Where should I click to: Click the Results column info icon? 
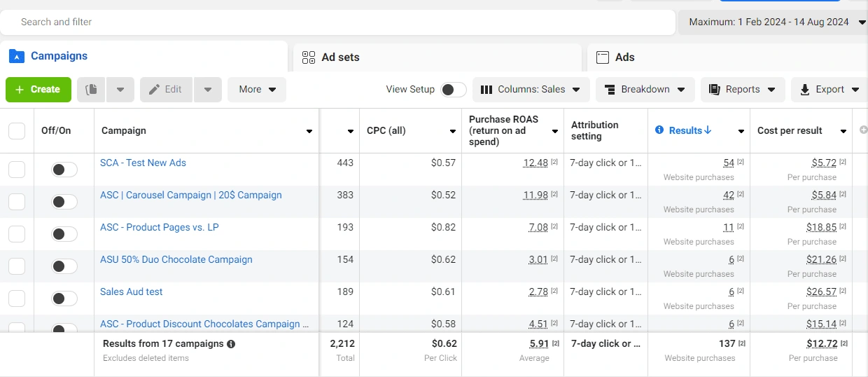tap(659, 130)
